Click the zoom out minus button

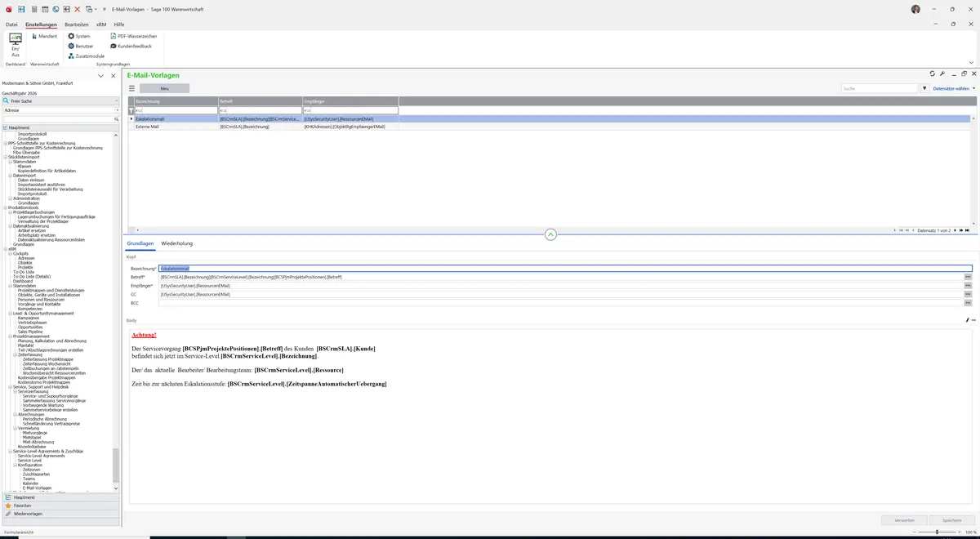coord(913,532)
